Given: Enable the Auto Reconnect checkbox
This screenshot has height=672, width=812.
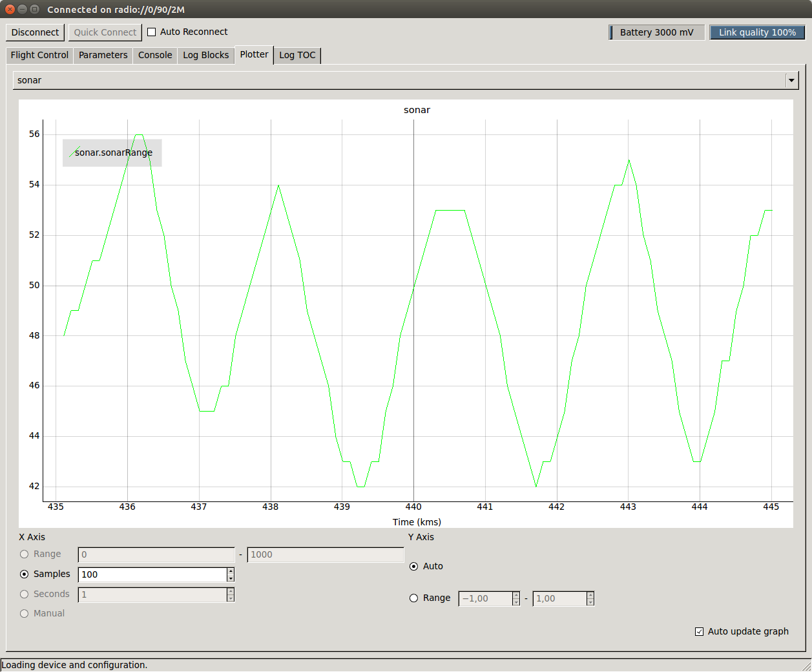Looking at the screenshot, I should click(152, 32).
